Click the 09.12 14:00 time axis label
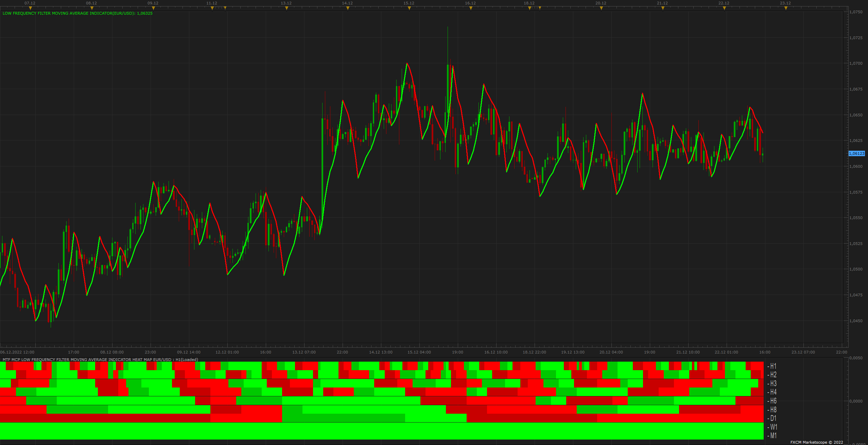The width and height of the screenshot is (868, 445). coord(189,352)
